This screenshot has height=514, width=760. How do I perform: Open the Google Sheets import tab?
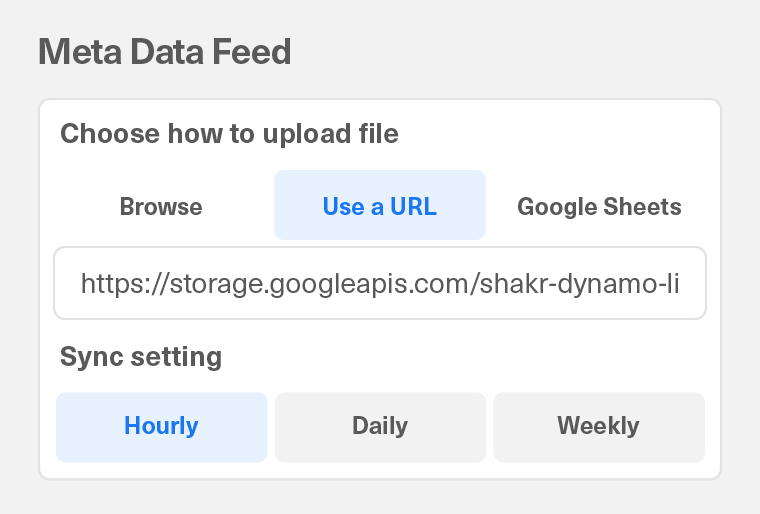pos(599,207)
